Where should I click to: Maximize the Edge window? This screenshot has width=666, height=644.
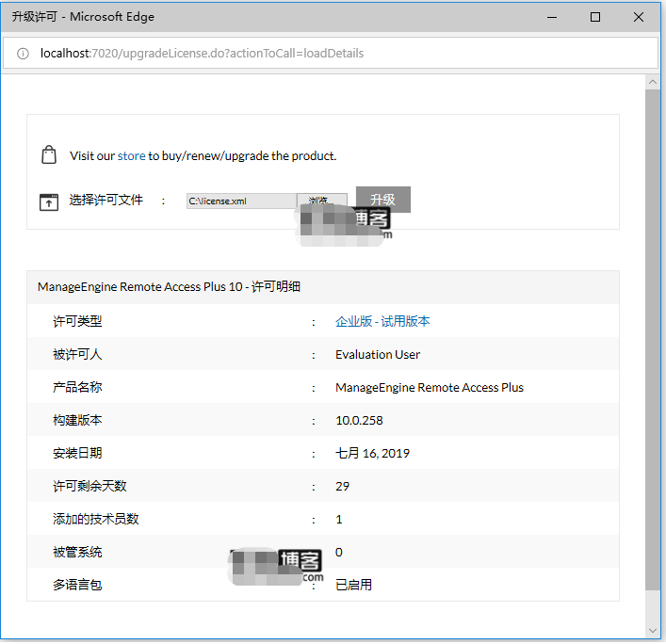click(595, 17)
